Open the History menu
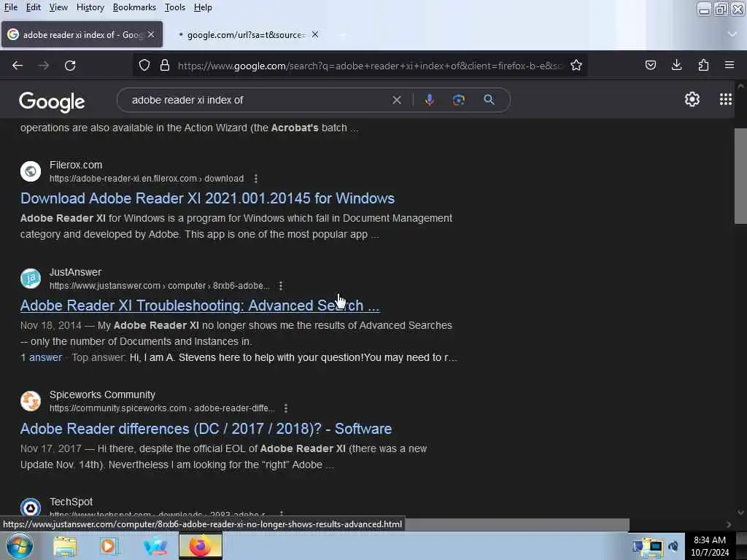This screenshot has height=560, width=747. click(90, 7)
